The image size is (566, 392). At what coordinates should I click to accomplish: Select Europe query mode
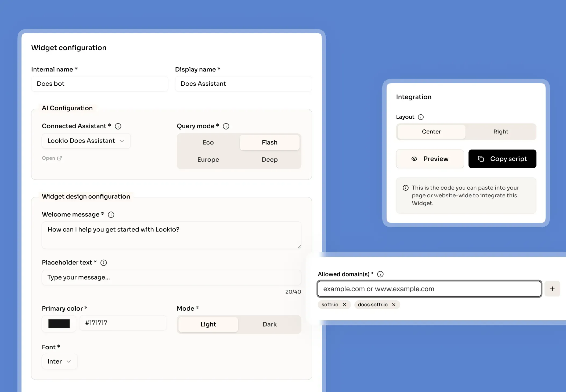coord(208,160)
